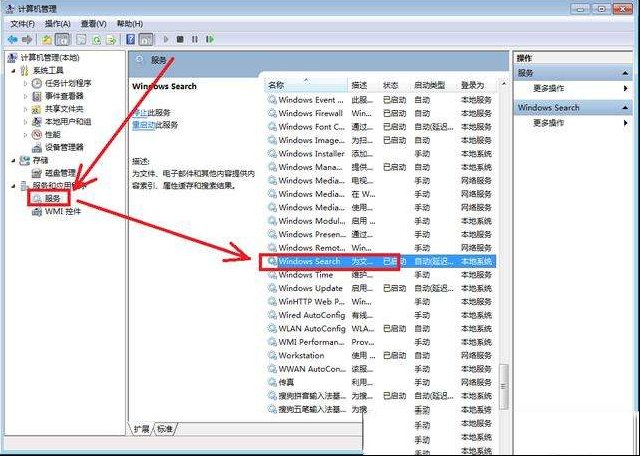Sort by the 登录为 column header
The width and height of the screenshot is (640, 456).
[477, 85]
